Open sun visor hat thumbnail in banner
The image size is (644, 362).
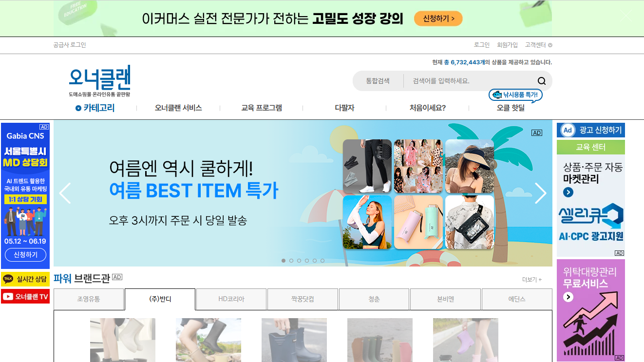tap(470, 166)
